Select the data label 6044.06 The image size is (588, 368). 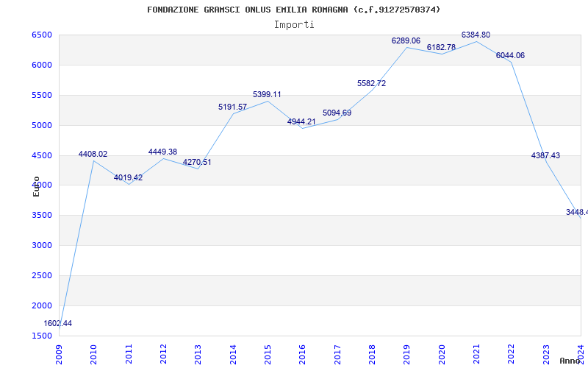(510, 56)
